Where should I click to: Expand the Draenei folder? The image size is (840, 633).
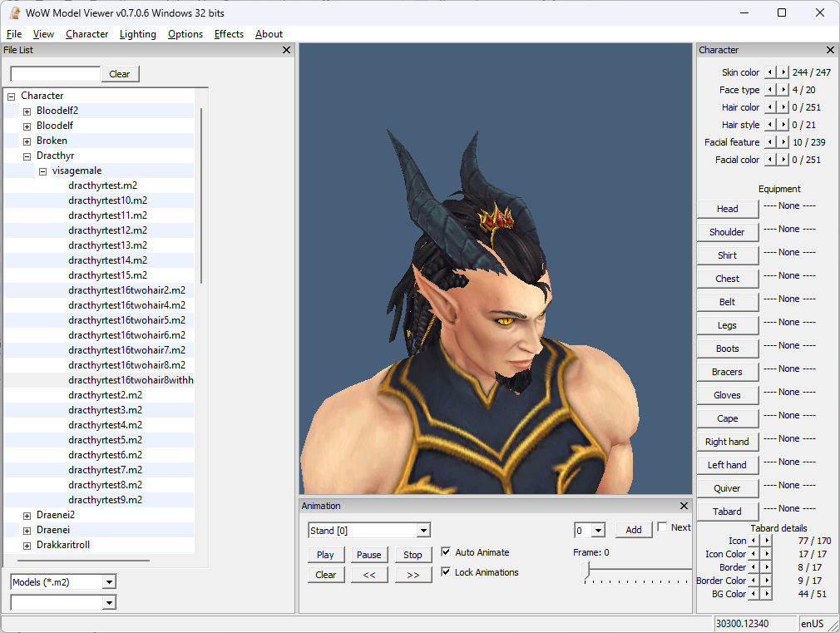coord(27,531)
